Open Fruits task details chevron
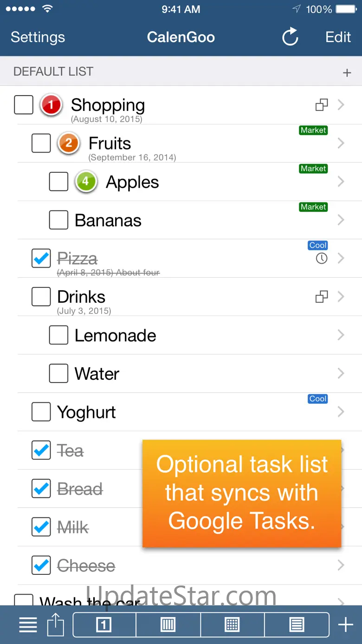 [x=341, y=143]
